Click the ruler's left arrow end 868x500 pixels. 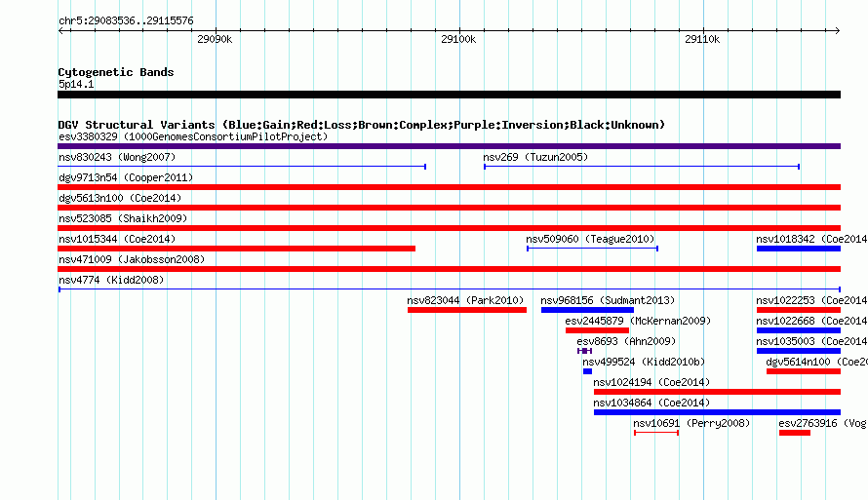(60, 30)
